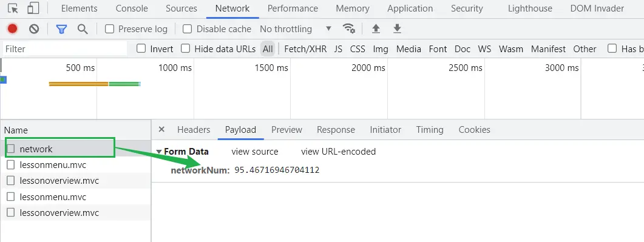
Task: Click into the Filter text field
Action: coord(65,49)
